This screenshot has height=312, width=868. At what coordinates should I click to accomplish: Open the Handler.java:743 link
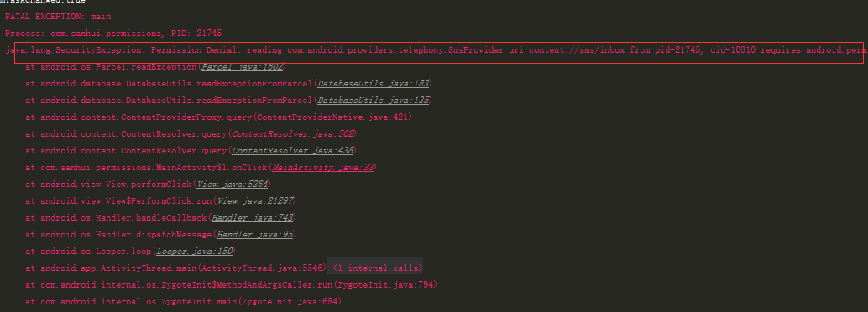[x=253, y=218]
